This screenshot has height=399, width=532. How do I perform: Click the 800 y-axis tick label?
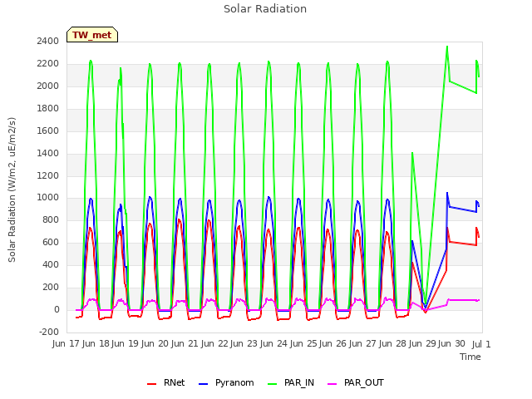click(51, 219)
